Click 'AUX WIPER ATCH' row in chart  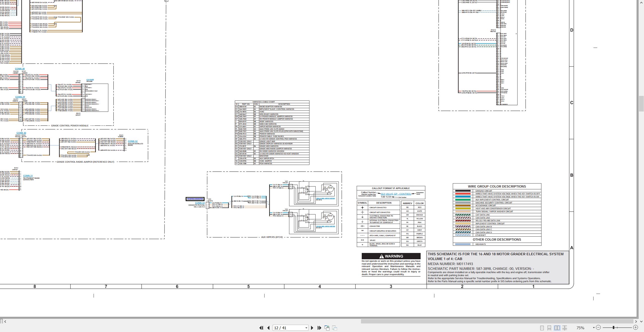click(x=272, y=159)
